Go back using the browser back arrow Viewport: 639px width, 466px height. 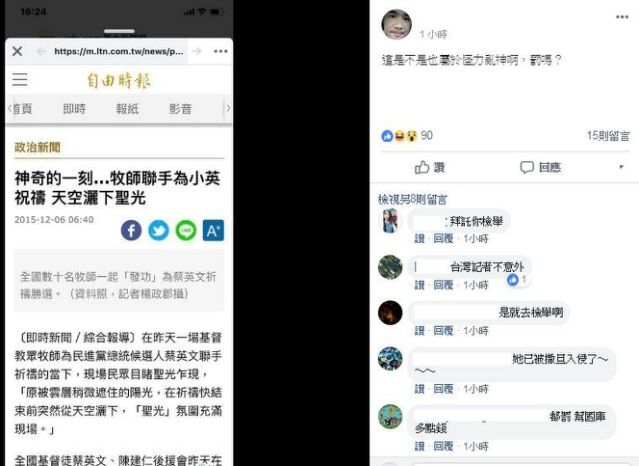click(x=41, y=51)
